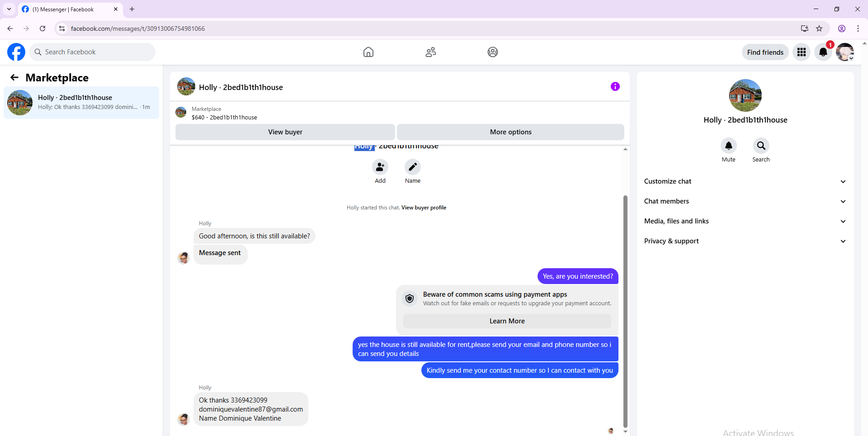Image resolution: width=868 pixels, height=436 pixels.
Task: Go back in browser history
Action: 10,28
